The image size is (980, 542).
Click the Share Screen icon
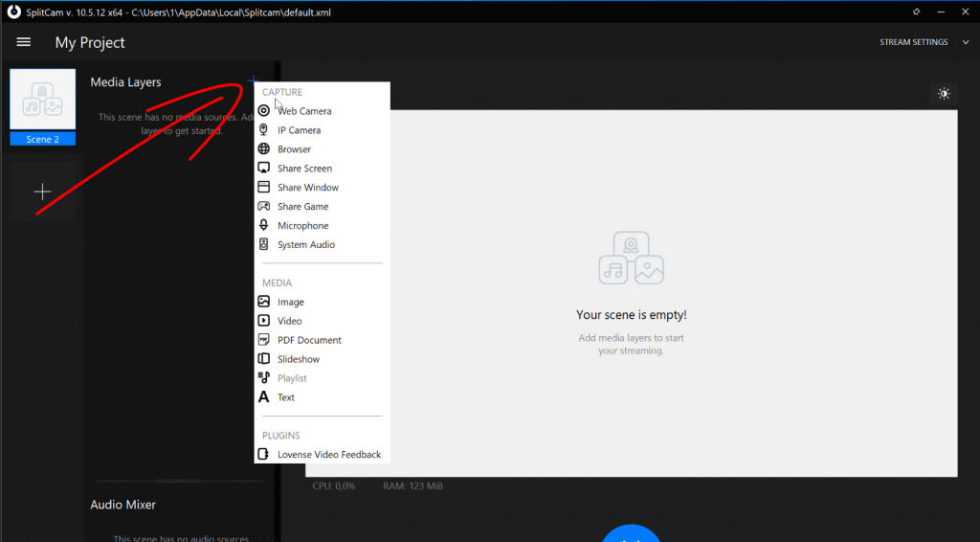tap(264, 168)
